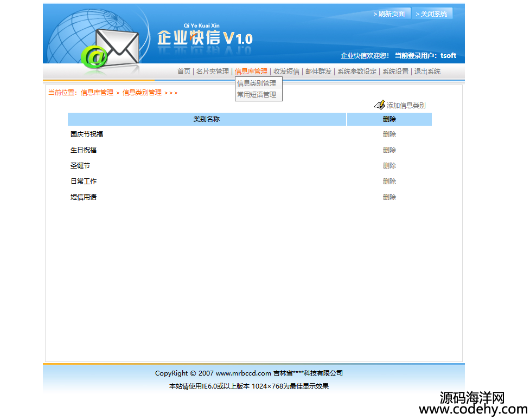Click 关闭系统 button
Image resolution: width=530 pixels, height=420 pixels.
click(432, 14)
